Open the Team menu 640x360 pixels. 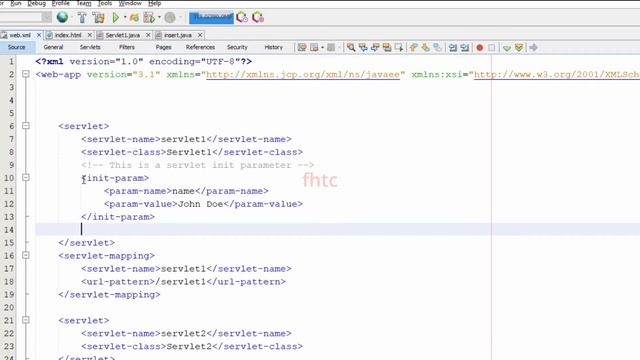point(84,3)
